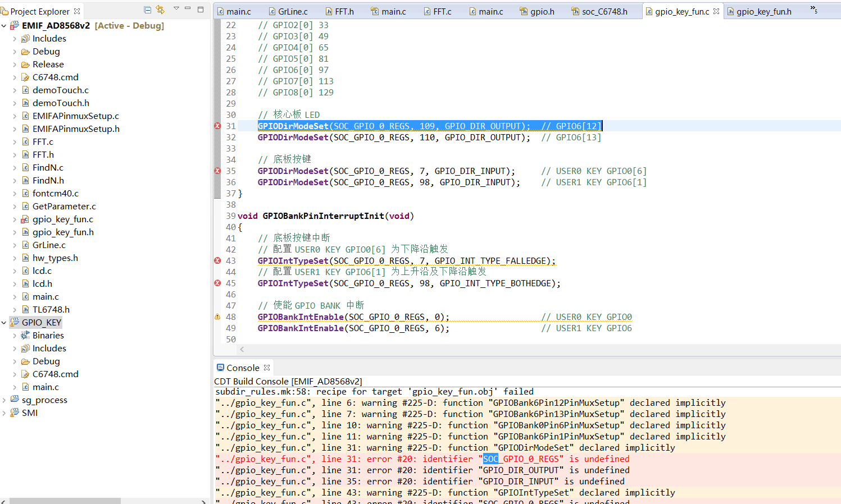Switch to the soc_C6748.h tab
This screenshot has width=841, height=504.
click(x=604, y=11)
